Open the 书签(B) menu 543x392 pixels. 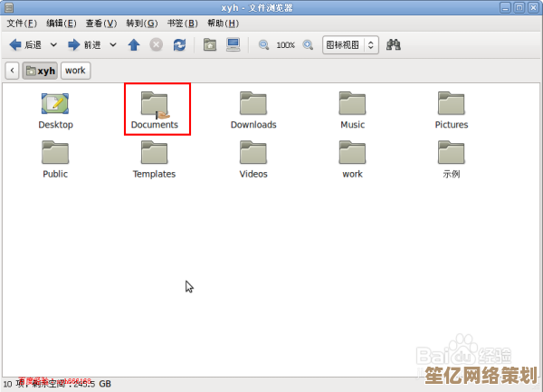coord(186,23)
